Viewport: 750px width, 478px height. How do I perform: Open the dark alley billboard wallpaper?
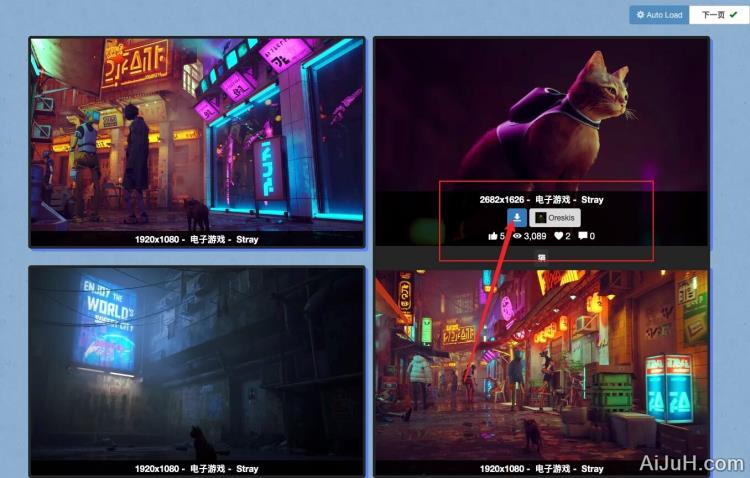pos(197,360)
